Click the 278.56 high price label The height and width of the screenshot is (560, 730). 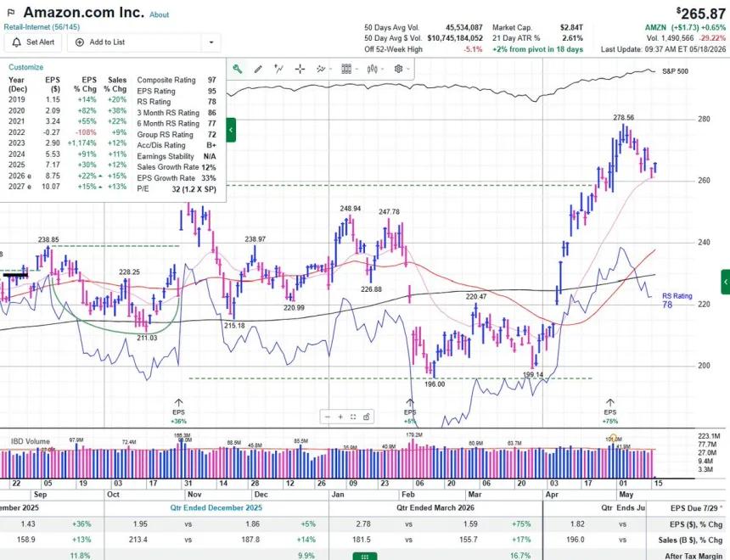pos(623,118)
